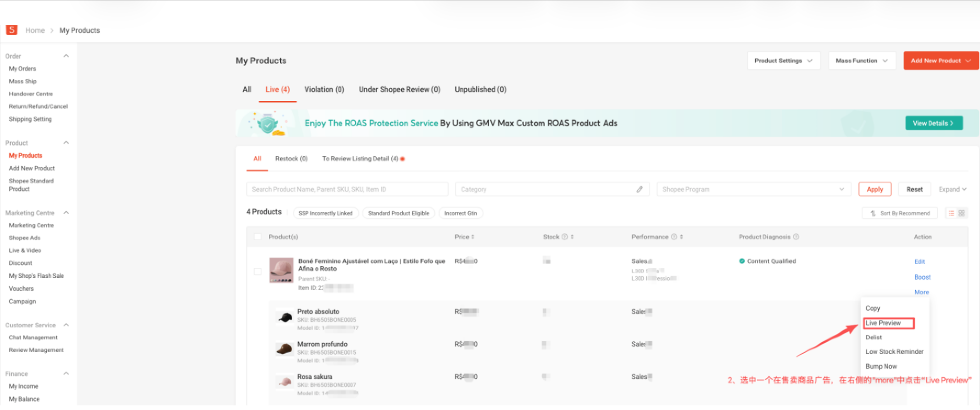This screenshot has height=410, width=980.
Task: Tick the select-all checkbox in the table header
Action: [258, 237]
